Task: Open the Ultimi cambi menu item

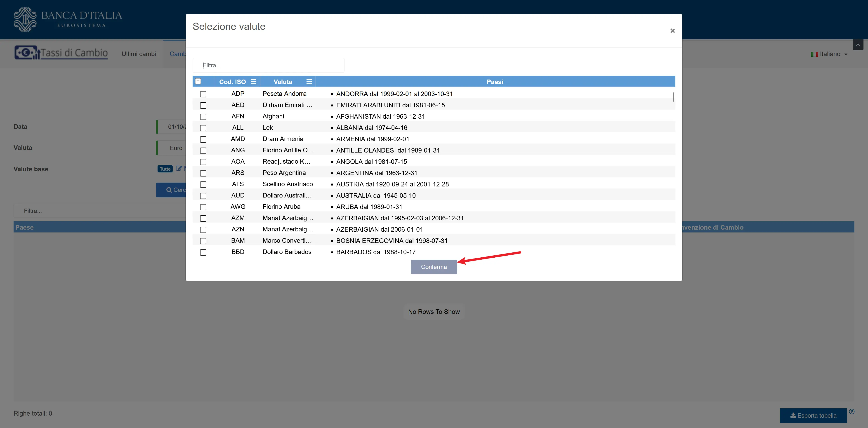Action: [139, 54]
